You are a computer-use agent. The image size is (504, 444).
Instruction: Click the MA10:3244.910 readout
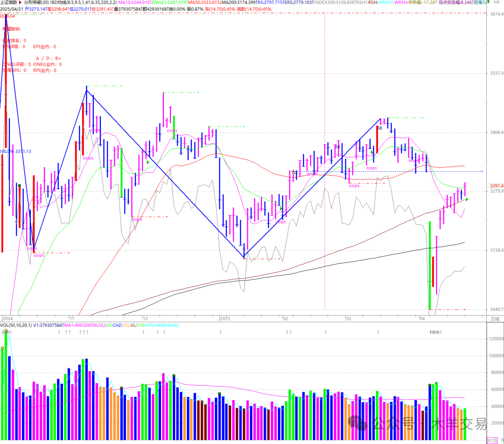[x=134, y=3]
